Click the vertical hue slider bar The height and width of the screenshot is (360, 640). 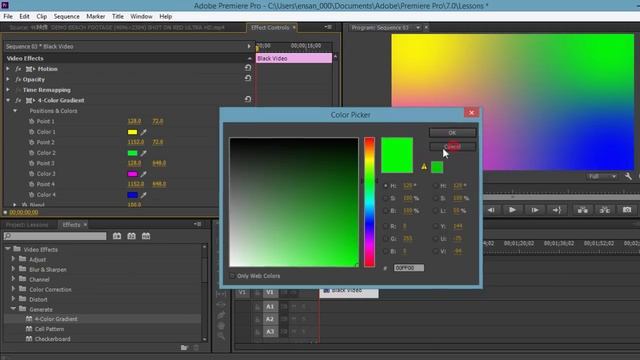(369, 202)
